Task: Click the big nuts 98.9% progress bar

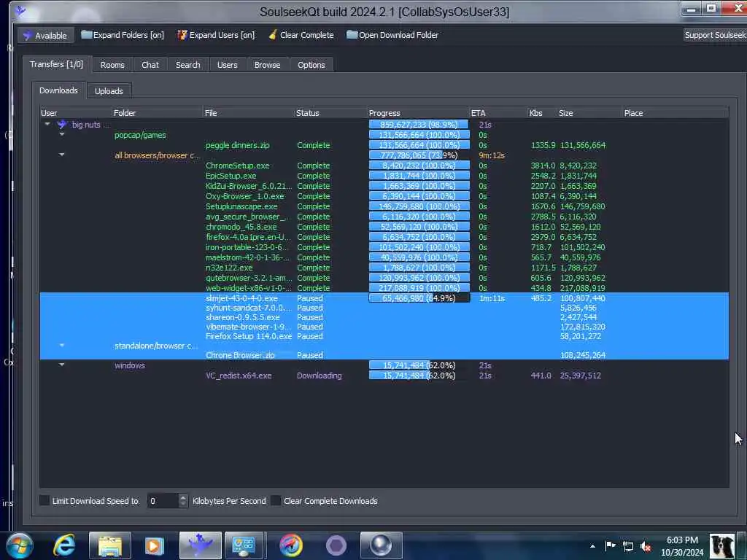Action: (x=419, y=124)
